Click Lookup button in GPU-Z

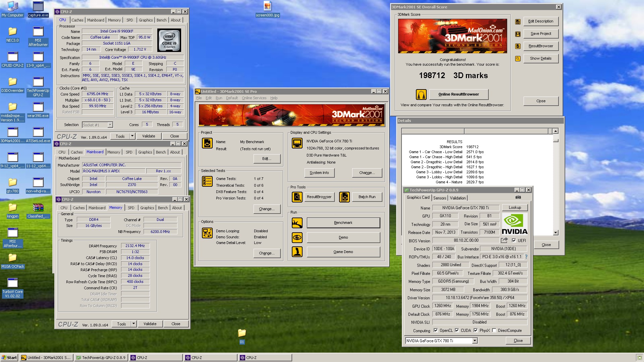click(515, 208)
